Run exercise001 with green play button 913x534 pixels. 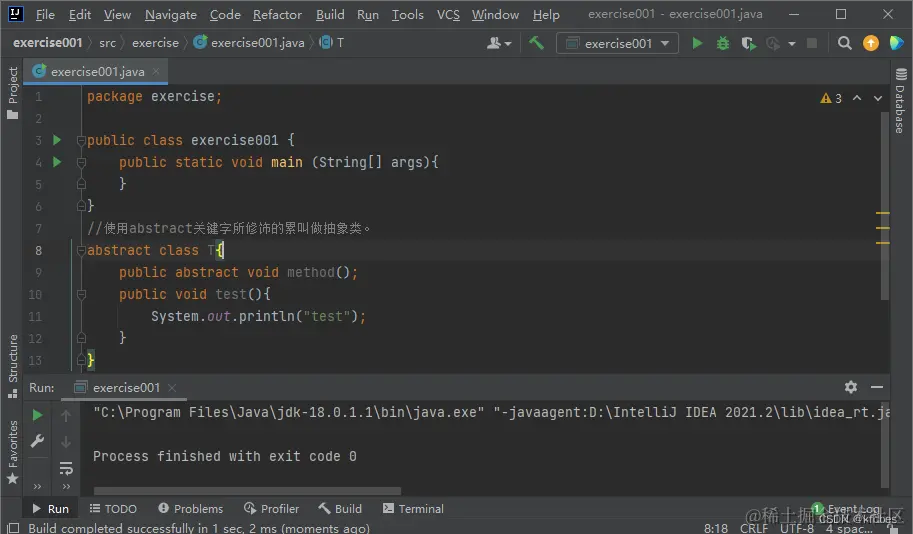tap(696, 43)
